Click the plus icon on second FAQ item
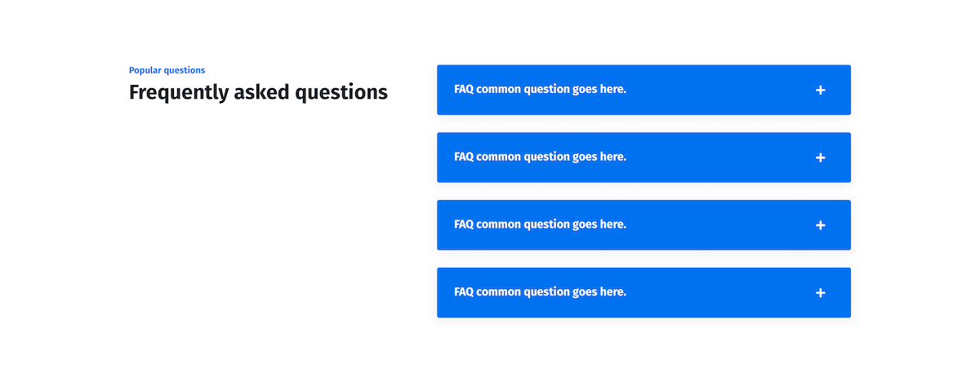 (x=821, y=158)
